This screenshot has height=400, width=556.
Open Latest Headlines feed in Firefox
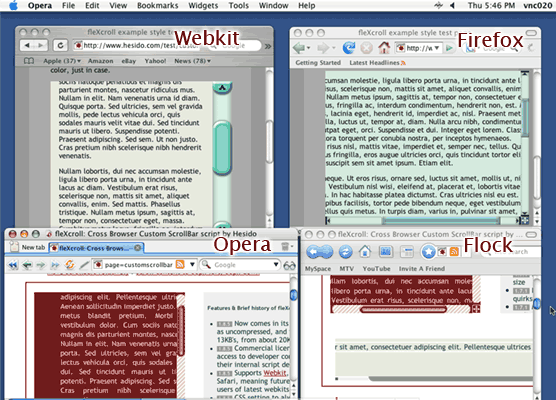click(x=377, y=63)
